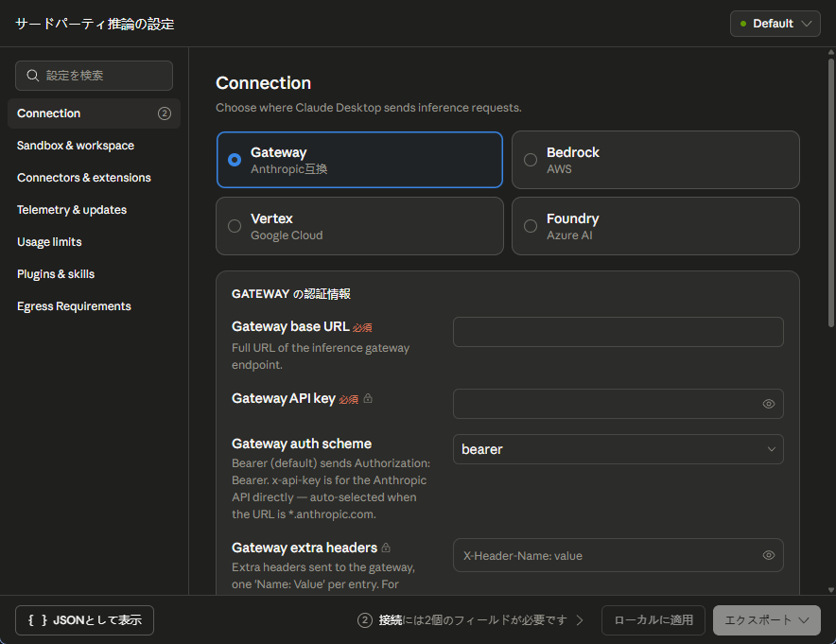Click lock icon next to Gateway extra headers
The height and width of the screenshot is (644, 836).
386,548
